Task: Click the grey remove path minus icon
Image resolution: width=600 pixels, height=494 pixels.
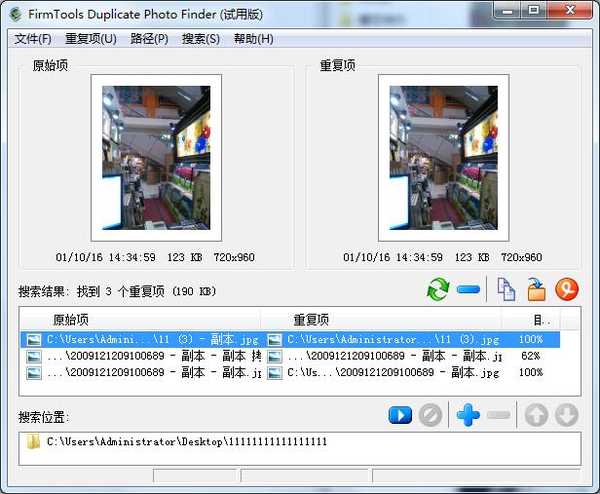Action: click(x=499, y=415)
